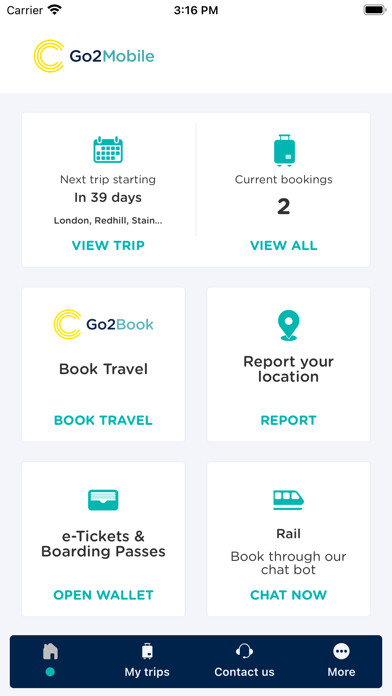
Task: Tap the current bookings count 2
Action: point(284,206)
